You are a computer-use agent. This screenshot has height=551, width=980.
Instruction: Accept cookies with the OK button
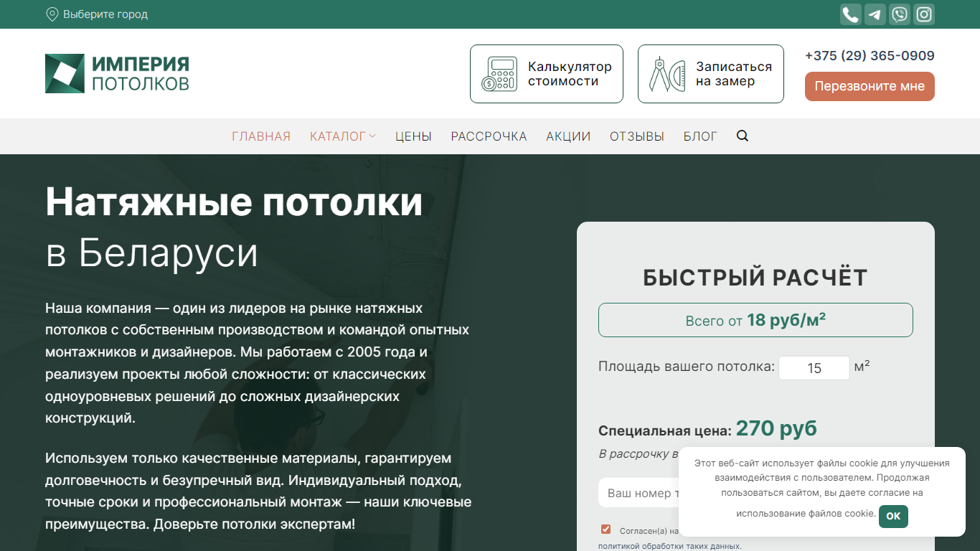[x=893, y=516]
